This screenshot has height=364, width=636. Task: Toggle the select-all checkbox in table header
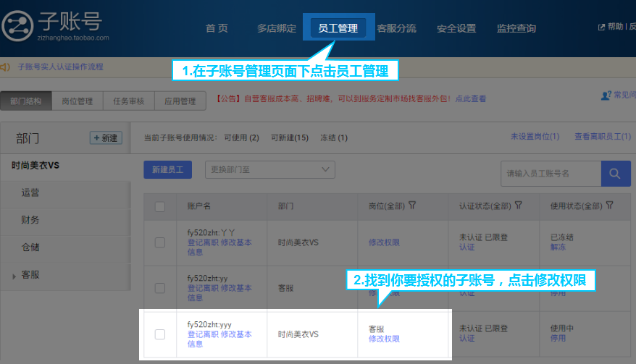(160, 207)
